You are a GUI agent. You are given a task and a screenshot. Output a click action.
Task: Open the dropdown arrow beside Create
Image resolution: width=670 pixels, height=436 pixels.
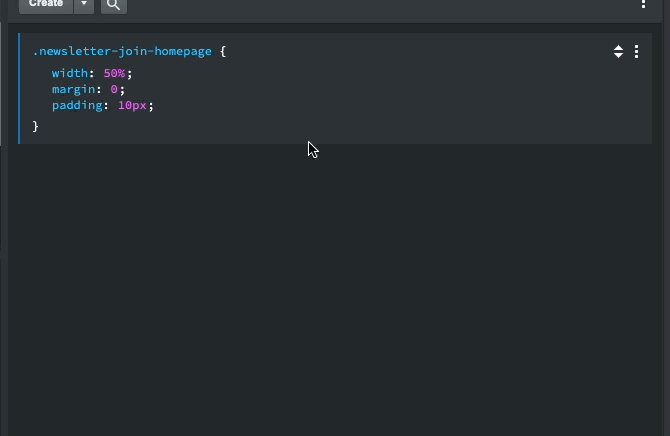(x=84, y=5)
